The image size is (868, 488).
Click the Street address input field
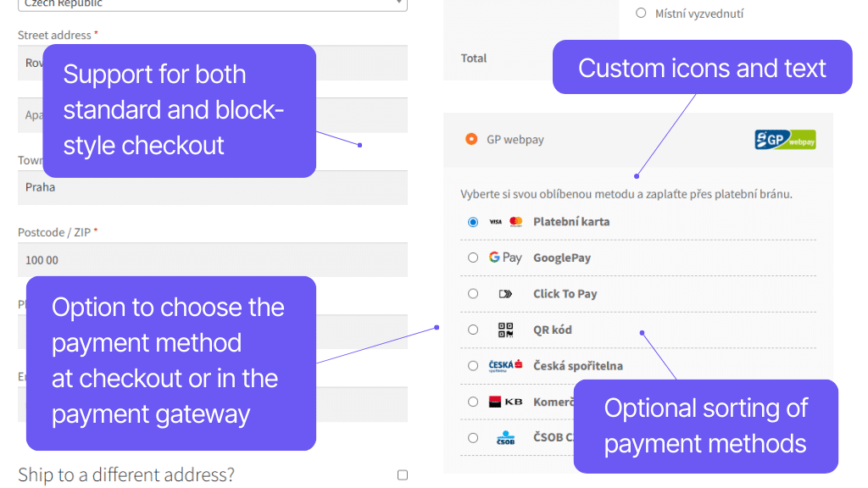pyautogui.click(x=213, y=63)
